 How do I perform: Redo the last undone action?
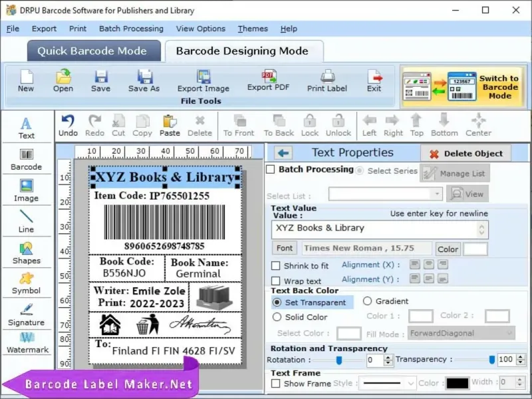(94, 126)
